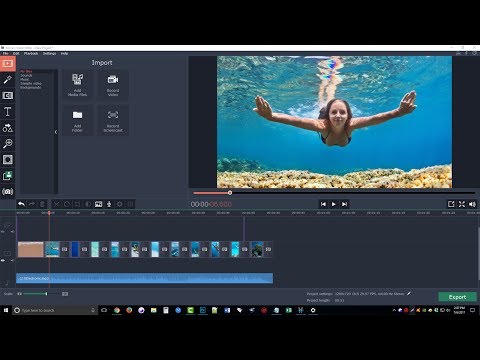The height and width of the screenshot is (360, 480).
Task: Toggle the video track mute speaker
Action: 12,260
